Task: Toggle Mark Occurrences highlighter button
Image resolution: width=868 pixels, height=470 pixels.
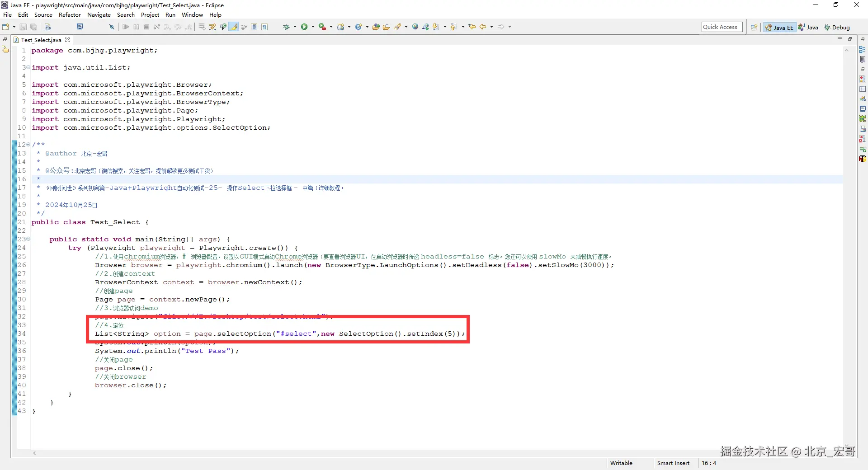Action: (x=234, y=27)
